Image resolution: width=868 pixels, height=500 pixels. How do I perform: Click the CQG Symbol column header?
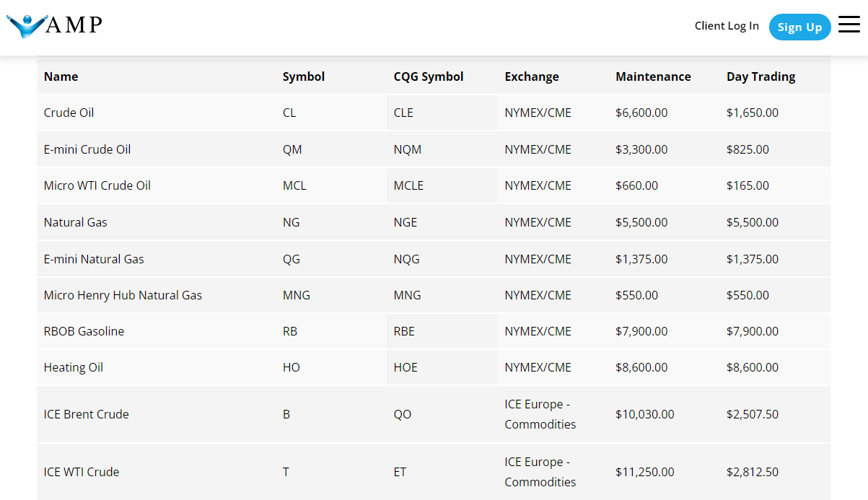coord(428,76)
